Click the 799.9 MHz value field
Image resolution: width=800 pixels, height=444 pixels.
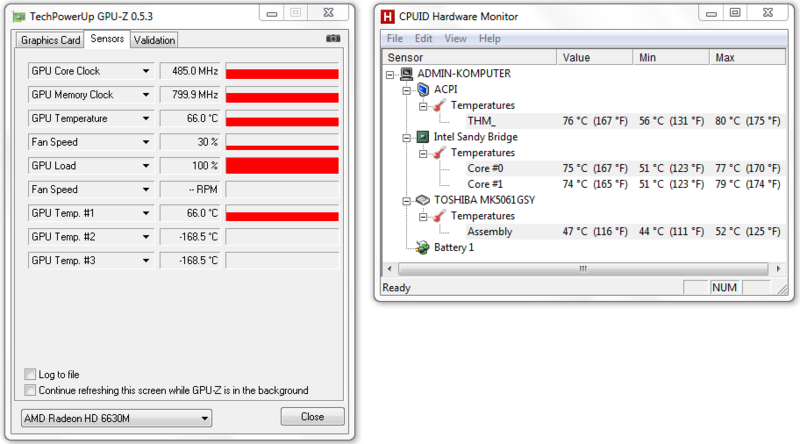pyautogui.click(x=190, y=94)
